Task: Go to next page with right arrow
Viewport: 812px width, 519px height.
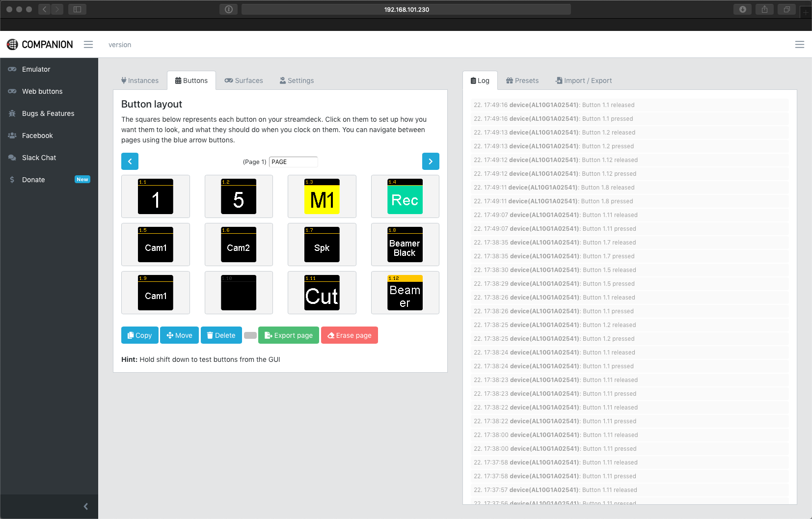Action: click(431, 162)
